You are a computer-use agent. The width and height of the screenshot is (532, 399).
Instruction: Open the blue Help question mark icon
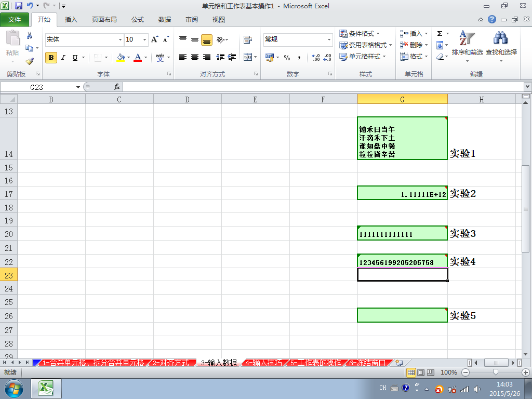pyautogui.click(x=492, y=19)
